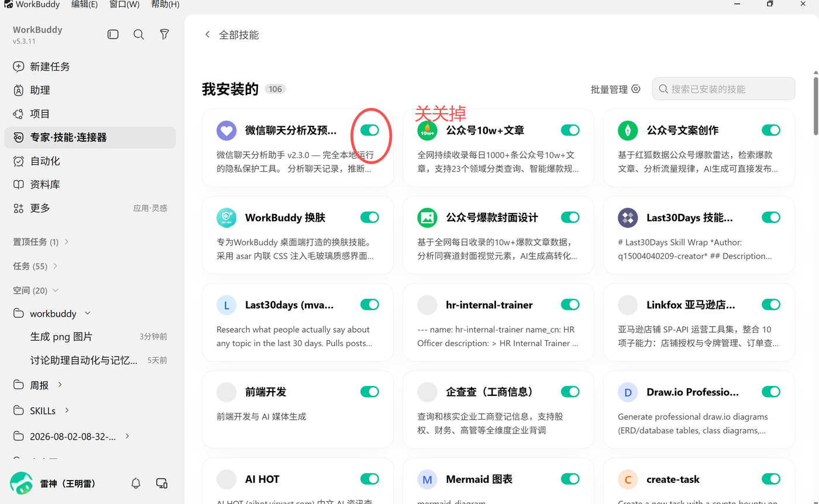Open the 助理 assistant section

(90, 90)
